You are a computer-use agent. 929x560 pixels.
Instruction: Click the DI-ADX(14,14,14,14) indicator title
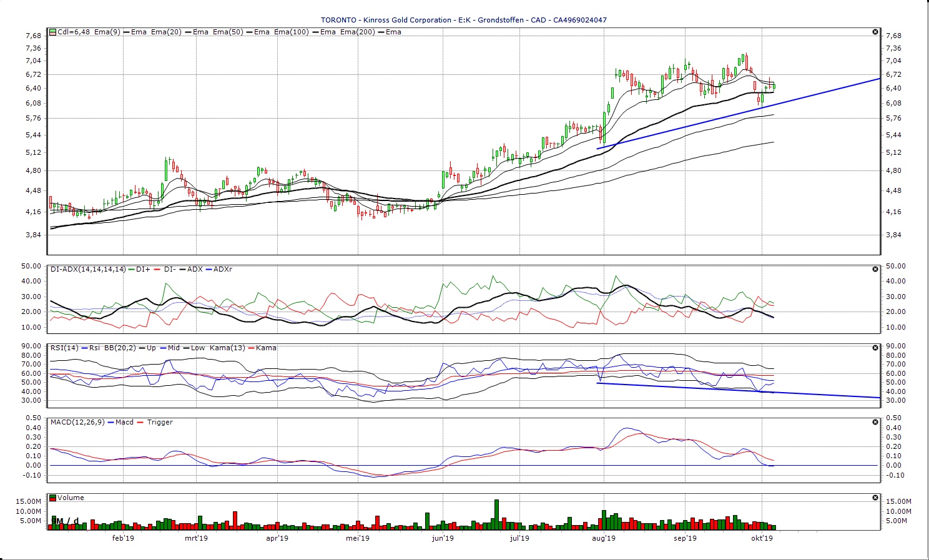(88, 269)
